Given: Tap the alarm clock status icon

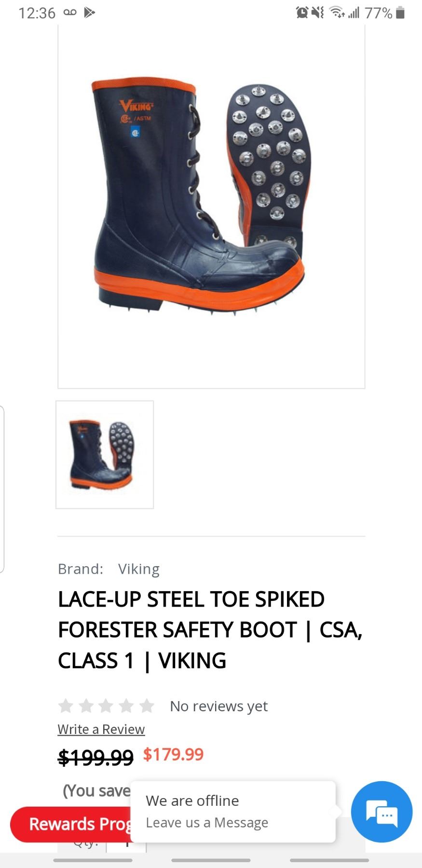Looking at the screenshot, I should click(302, 13).
